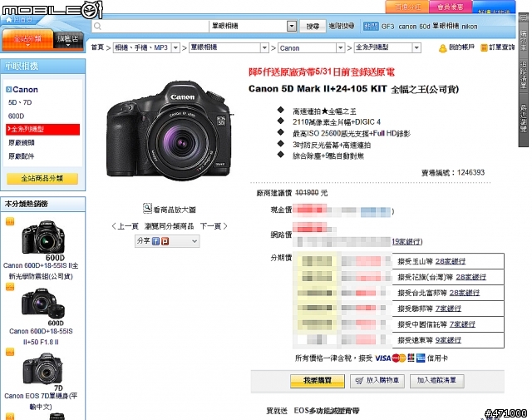Open the orange top-right tab
The width and height of the screenshot is (532, 420).
[407, 7]
